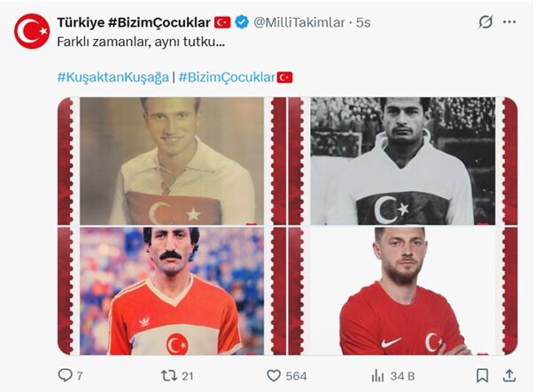Image resolution: width=536 pixels, height=392 pixels.
Task: Click the share upload icon
Action: tap(509, 375)
